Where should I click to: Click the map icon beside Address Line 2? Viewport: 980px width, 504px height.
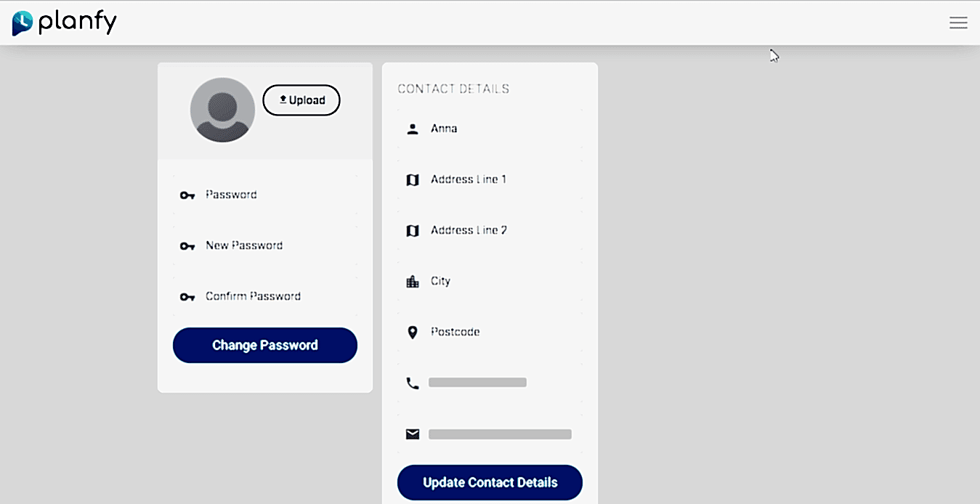pyautogui.click(x=413, y=231)
